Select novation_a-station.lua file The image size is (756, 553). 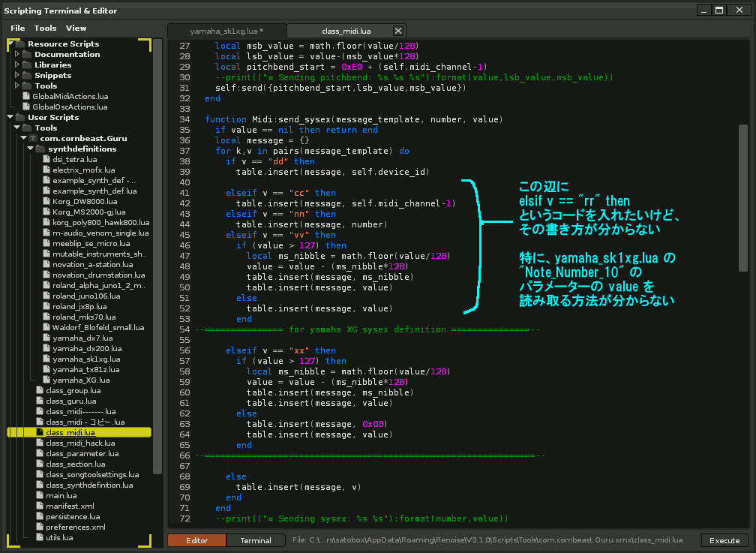pyautogui.click(x=92, y=264)
